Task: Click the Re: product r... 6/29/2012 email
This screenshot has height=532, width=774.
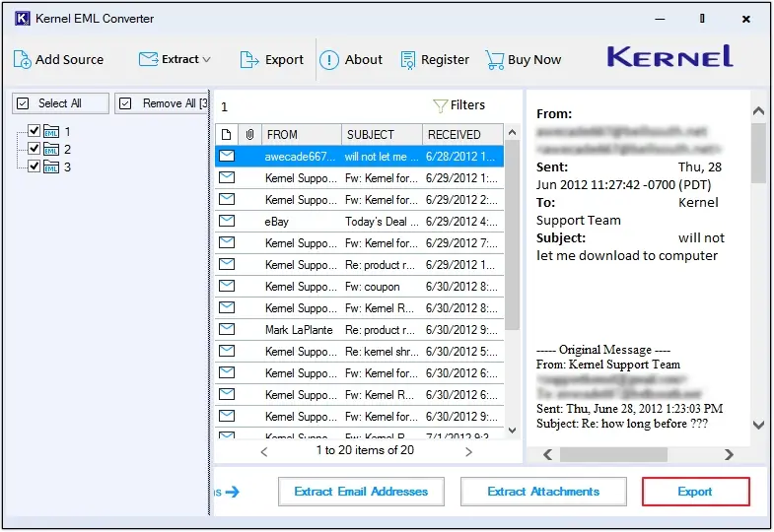Action: click(359, 265)
